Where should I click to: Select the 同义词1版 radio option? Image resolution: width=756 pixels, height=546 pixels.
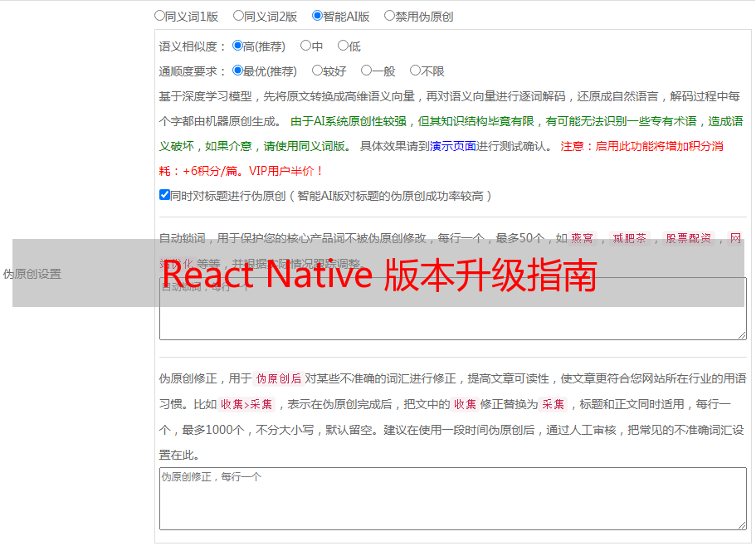pos(159,16)
